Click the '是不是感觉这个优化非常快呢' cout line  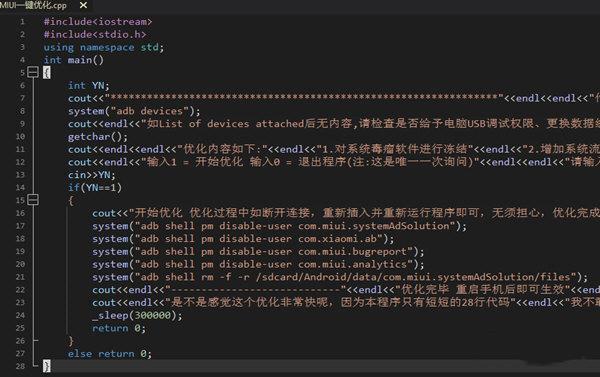346,303
